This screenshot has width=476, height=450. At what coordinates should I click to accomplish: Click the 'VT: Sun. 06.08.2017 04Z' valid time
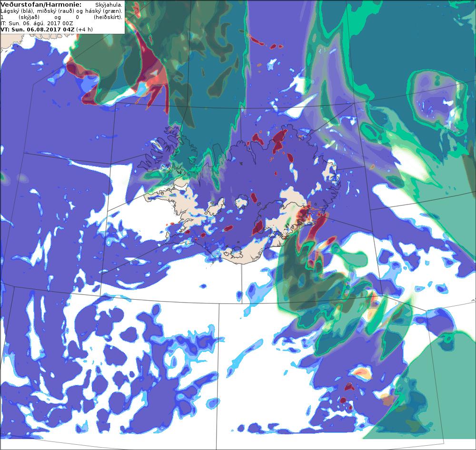point(37,29)
